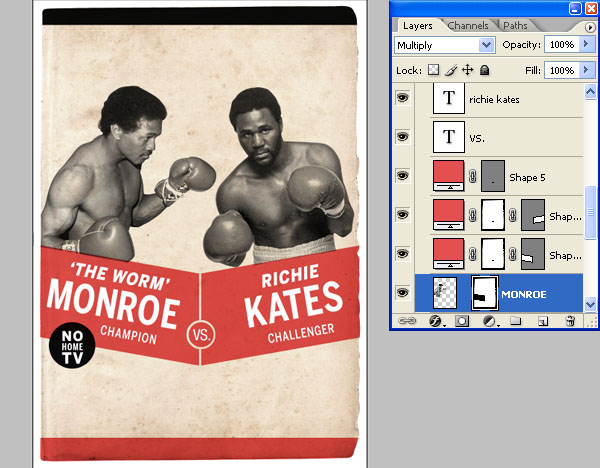Expand the Fill slider arrow
600x468 pixels.
point(585,71)
